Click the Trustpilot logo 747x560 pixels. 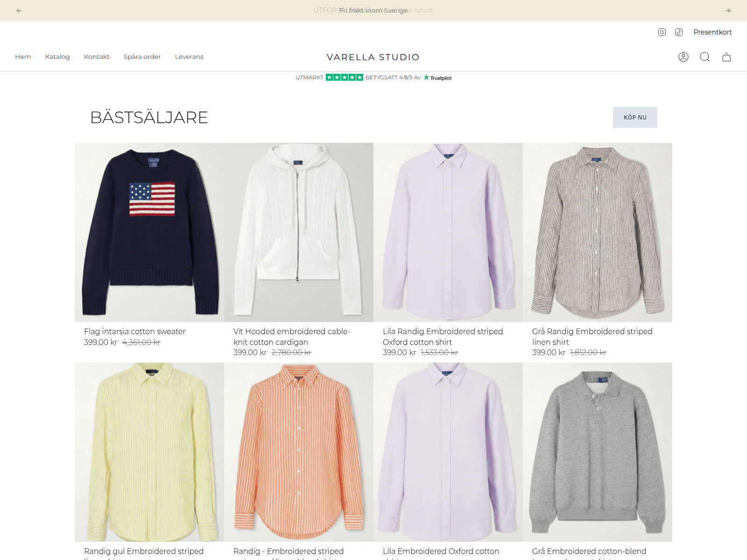437,77
